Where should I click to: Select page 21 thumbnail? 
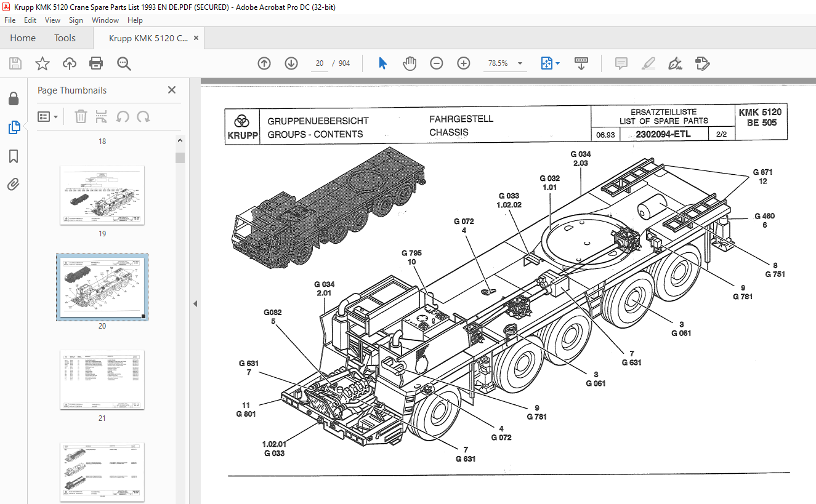102,380
